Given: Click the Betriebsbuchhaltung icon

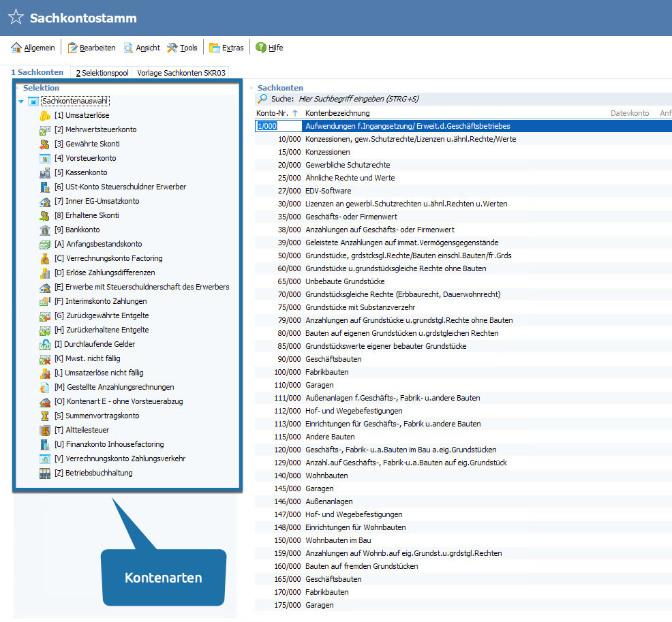Looking at the screenshot, I should [x=45, y=473].
